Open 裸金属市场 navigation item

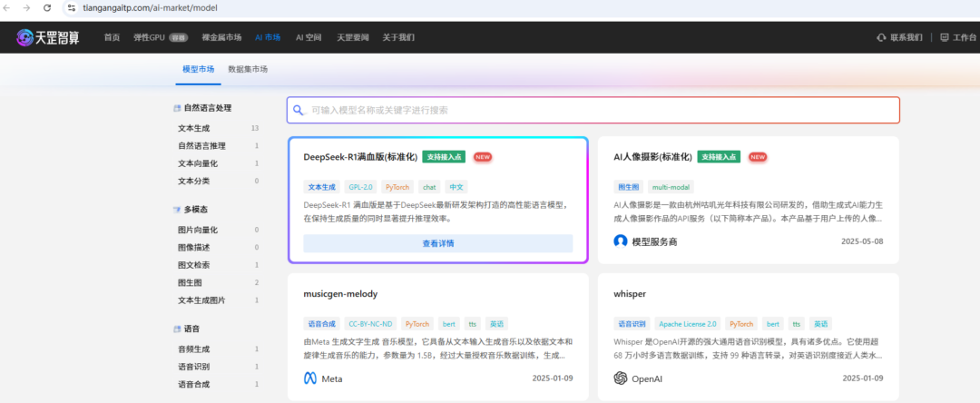coord(221,37)
